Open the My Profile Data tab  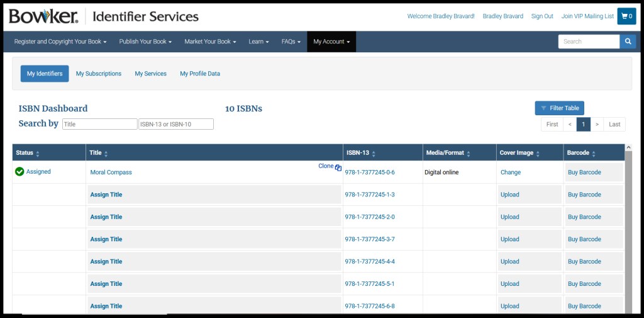pyautogui.click(x=200, y=74)
